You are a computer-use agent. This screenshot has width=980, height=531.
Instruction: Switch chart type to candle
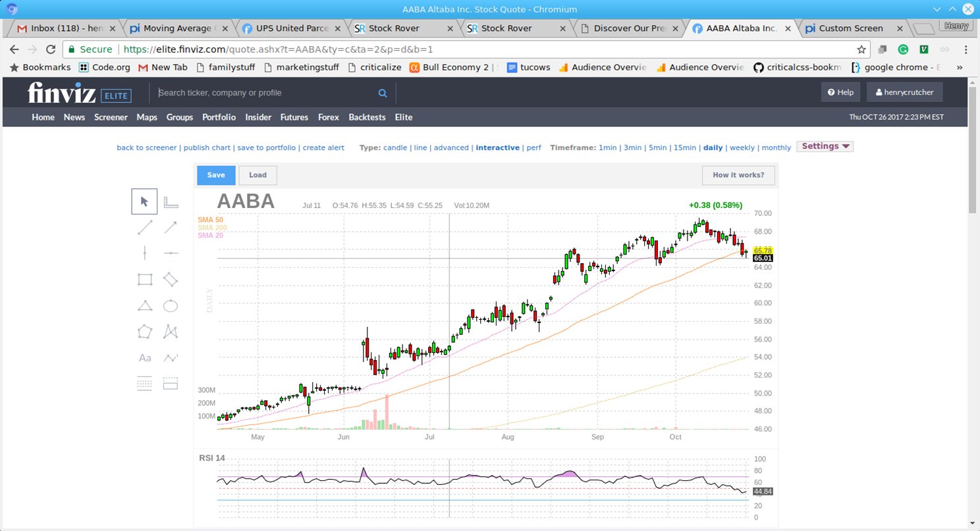(395, 147)
